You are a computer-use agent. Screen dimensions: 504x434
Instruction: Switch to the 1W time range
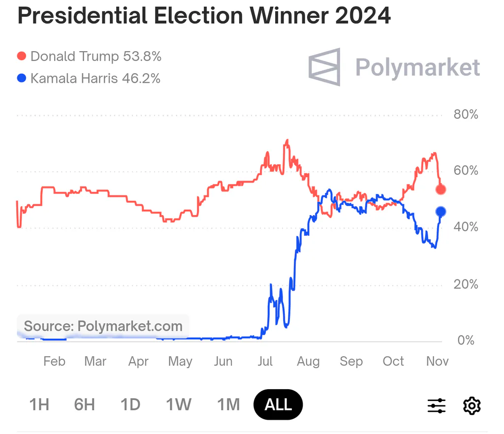(x=179, y=404)
